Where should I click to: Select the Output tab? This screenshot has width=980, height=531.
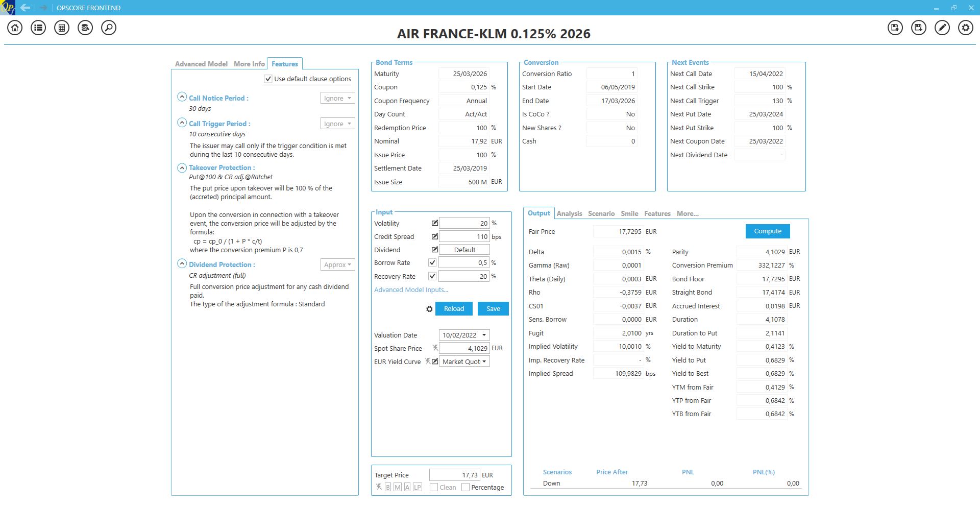pyautogui.click(x=539, y=213)
